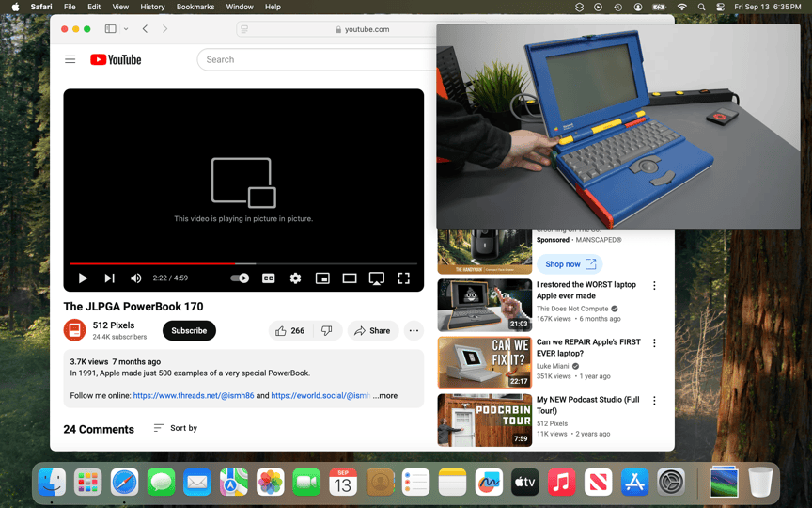Open the AirPlay button in player
The height and width of the screenshot is (508, 812).
tap(377, 278)
